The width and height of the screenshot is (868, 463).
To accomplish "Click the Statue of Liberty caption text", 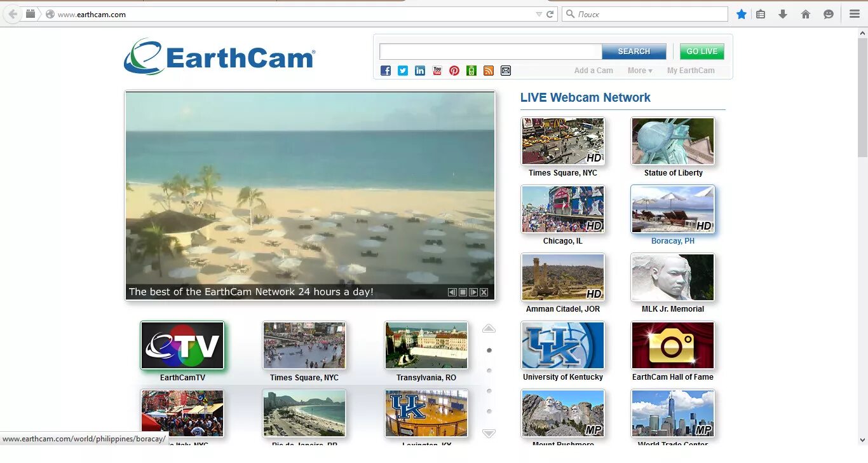I will [x=674, y=173].
